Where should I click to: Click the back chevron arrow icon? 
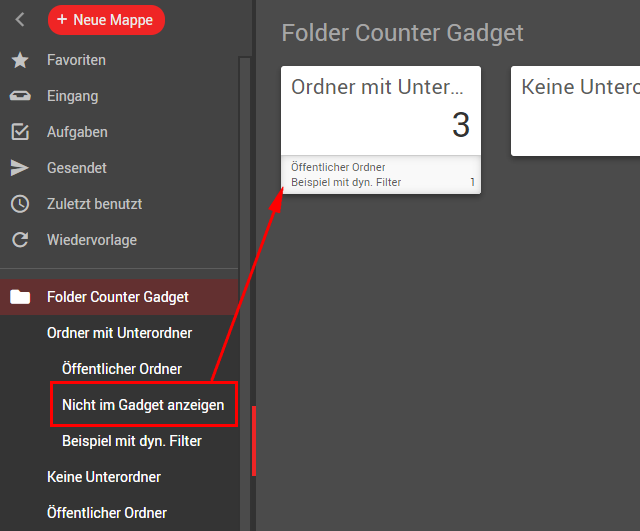20,19
